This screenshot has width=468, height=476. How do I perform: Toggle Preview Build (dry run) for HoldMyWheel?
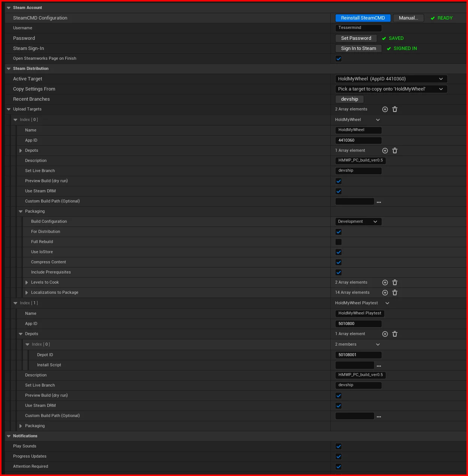pyautogui.click(x=339, y=181)
